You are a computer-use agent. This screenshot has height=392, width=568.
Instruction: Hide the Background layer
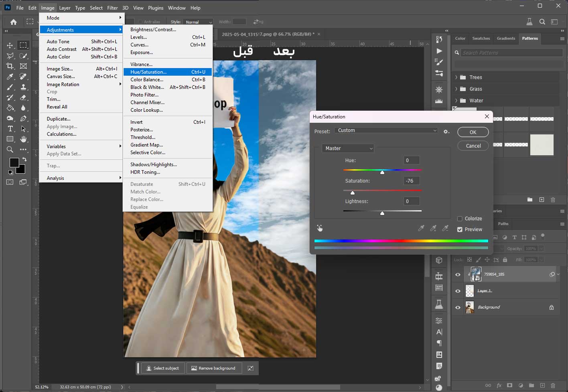pyautogui.click(x=458, y=307)
